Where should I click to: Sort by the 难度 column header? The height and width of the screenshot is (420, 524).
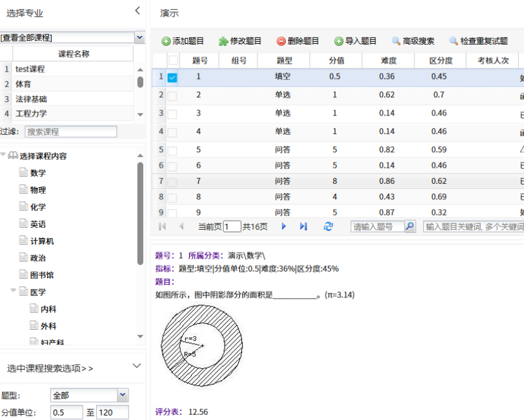pos(387,61)
